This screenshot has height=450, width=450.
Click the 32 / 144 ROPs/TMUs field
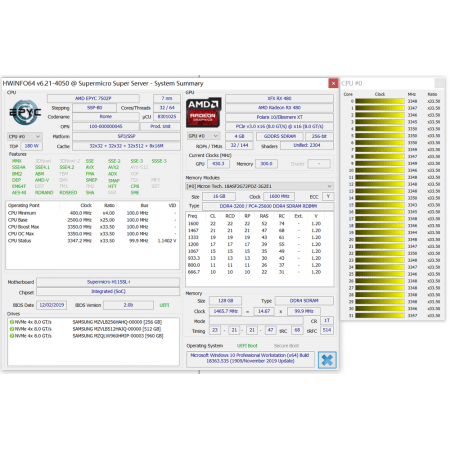tap(239, 145)
